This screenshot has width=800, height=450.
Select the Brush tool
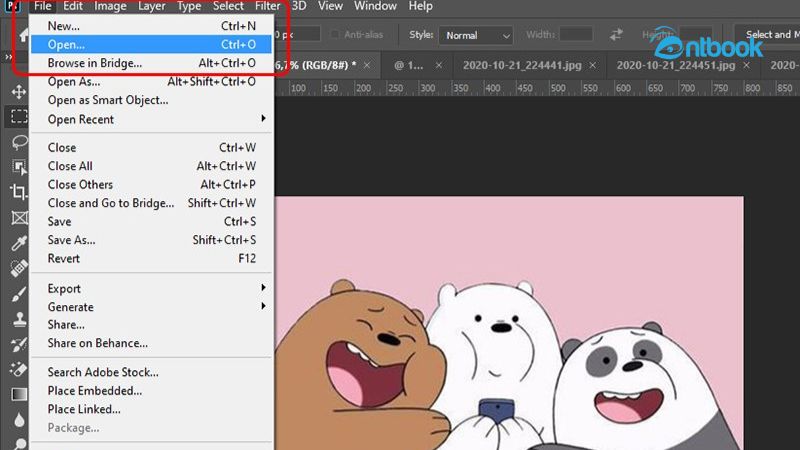[19, 294]
